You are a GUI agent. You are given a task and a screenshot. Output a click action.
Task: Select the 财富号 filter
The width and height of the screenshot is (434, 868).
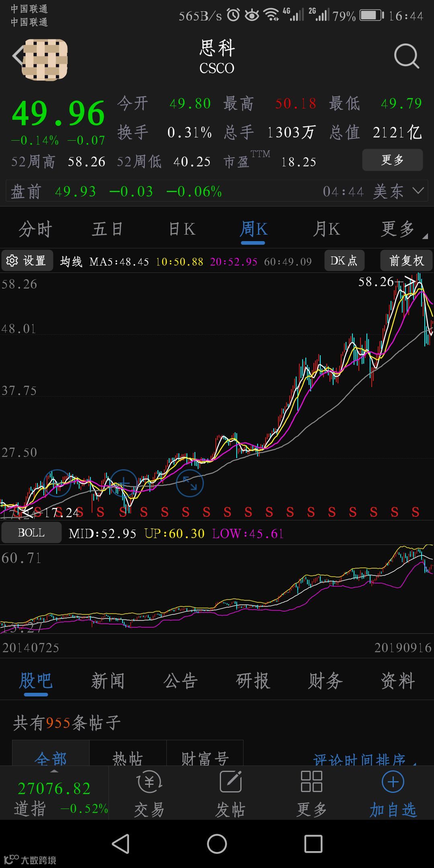[205, 753]
